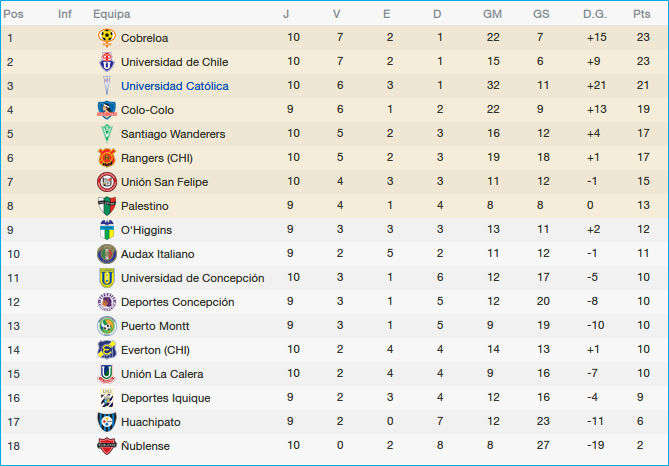
Task: Click the Universidad de Chile crest icon
Action: tap(106, 62)
